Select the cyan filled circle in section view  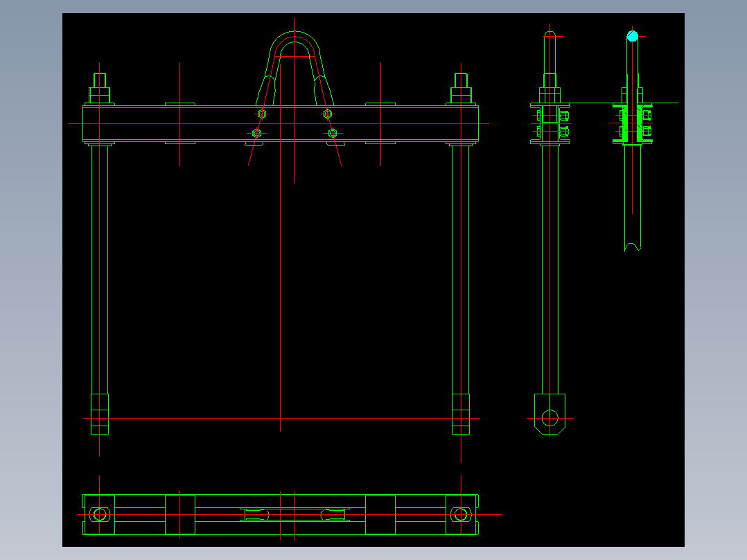coord(632,36)
